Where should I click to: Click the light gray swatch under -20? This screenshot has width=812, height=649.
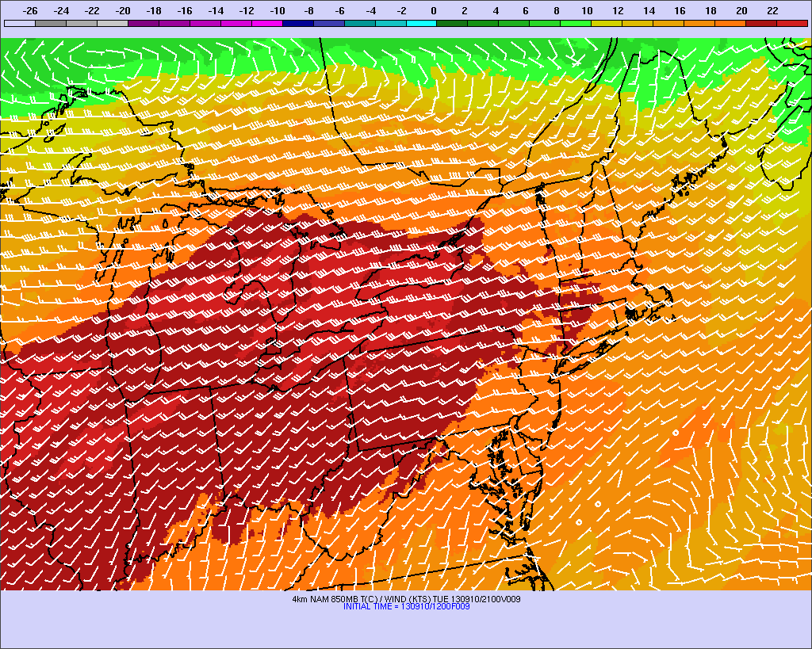pyautogui.click(x=113, y=24)
